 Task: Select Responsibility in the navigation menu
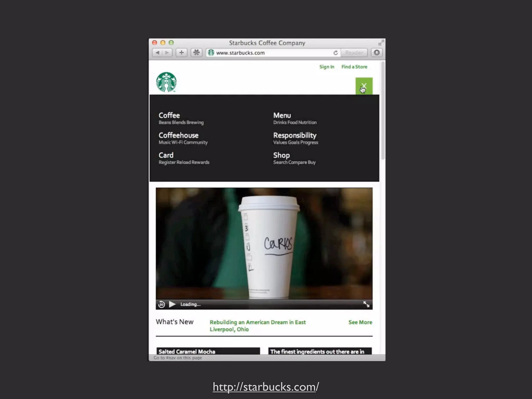pyautogui.click(x=295, y=135)
